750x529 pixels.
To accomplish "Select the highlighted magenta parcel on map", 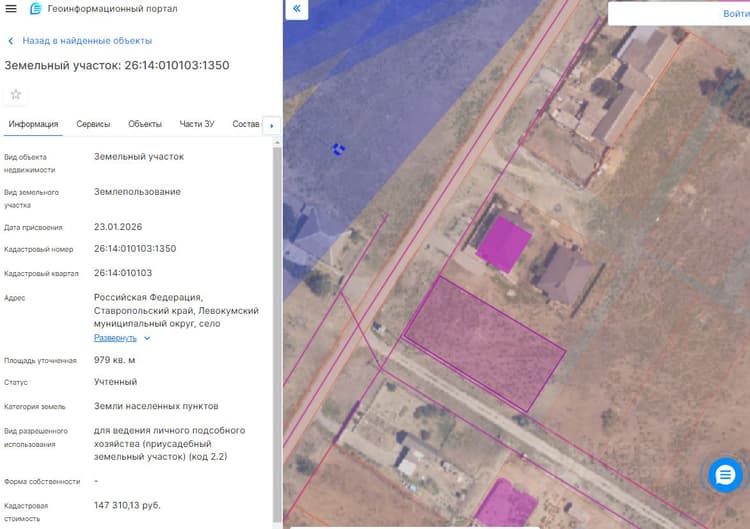I will (x=485, y=343).
